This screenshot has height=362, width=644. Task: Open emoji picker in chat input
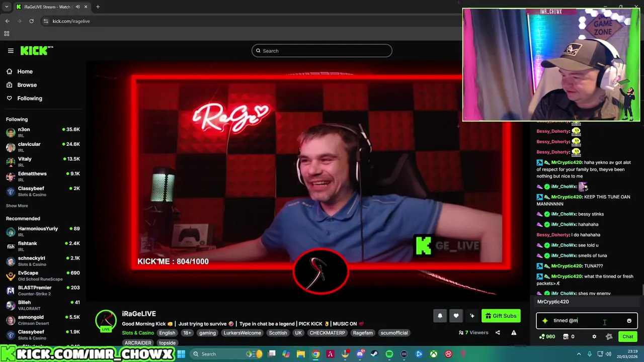629,320
